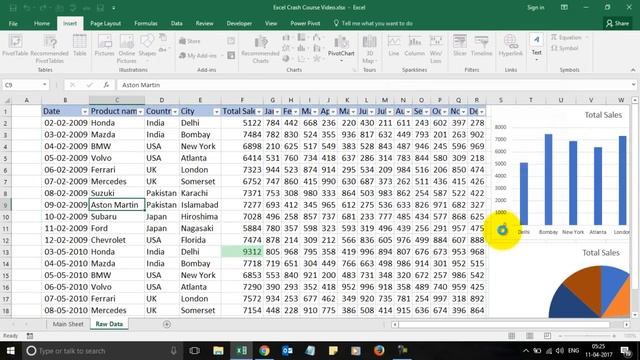Insert a Win/Loss sparkline
The height and width of the screenshot is (360, 640).
click(x=436, y=49)
